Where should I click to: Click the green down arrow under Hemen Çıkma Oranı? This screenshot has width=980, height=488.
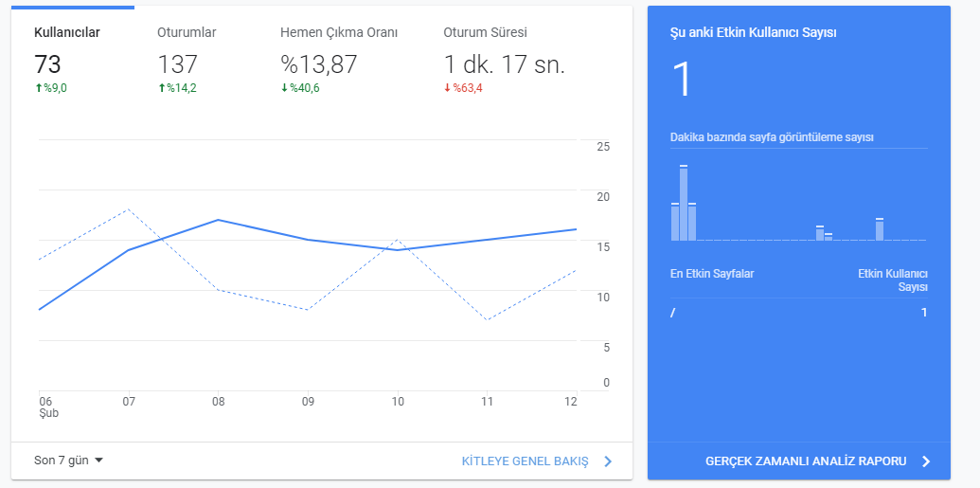click(x=284, y=88)
